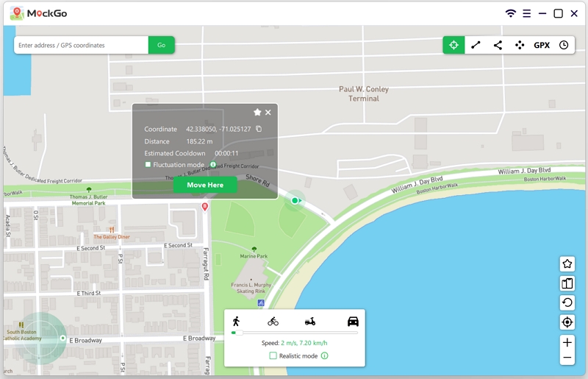Select the Joystick mode icon
Viewport: 588px width, 379px height.
[520, 45]
